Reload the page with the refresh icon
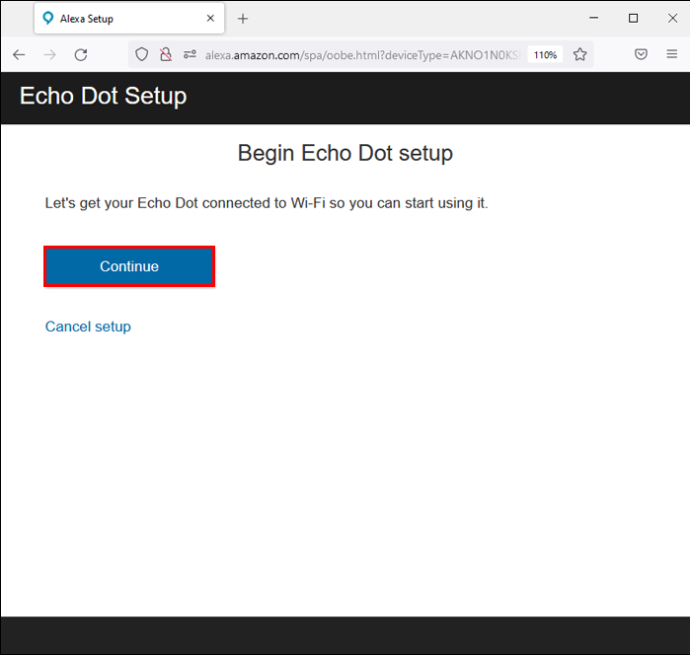The image size is (690, 655). click(81, 55)
